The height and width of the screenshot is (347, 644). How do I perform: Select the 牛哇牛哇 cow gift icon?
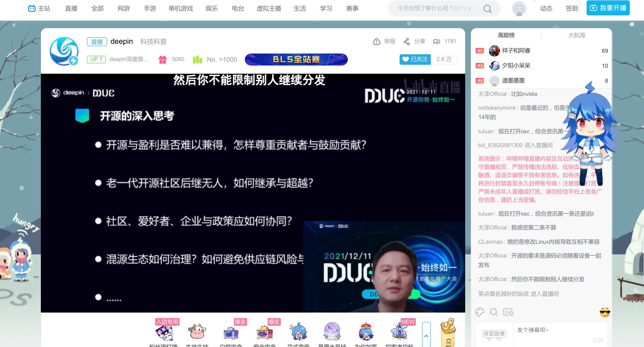click(197, 331)
